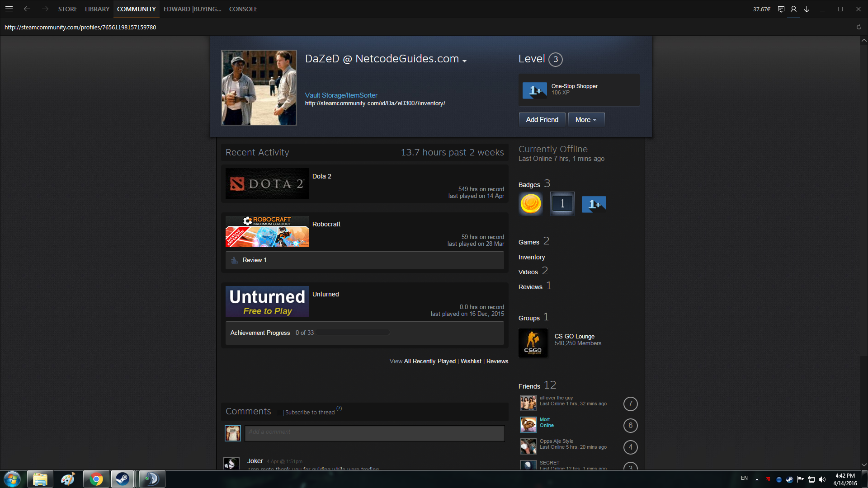Click the back navigation arrow
This screenshot has width=868, height=488.
(27, 9)
